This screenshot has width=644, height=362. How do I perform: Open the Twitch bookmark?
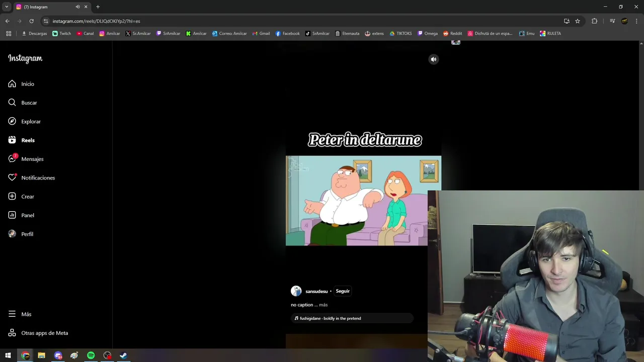[x=62, y=34]
